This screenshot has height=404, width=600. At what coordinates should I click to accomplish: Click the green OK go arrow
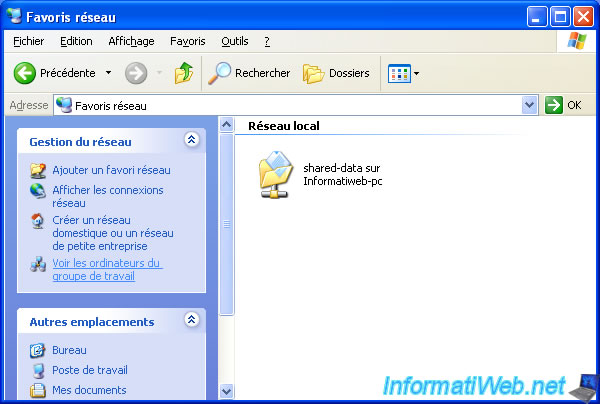(554, 105)
